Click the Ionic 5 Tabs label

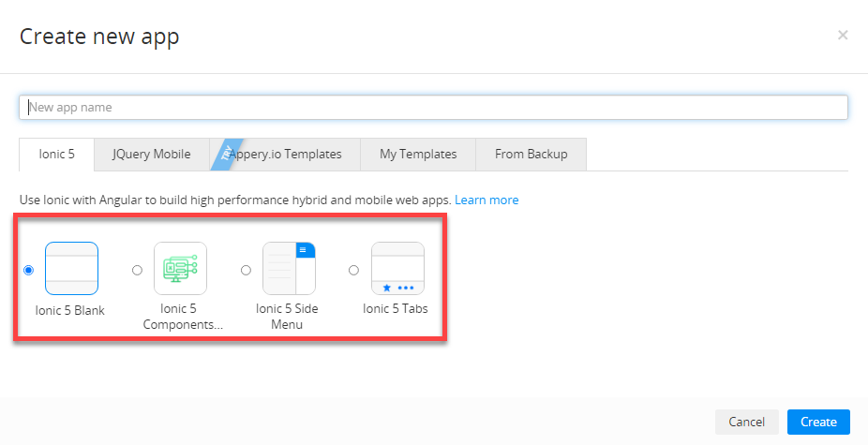[x=396, y=309]
